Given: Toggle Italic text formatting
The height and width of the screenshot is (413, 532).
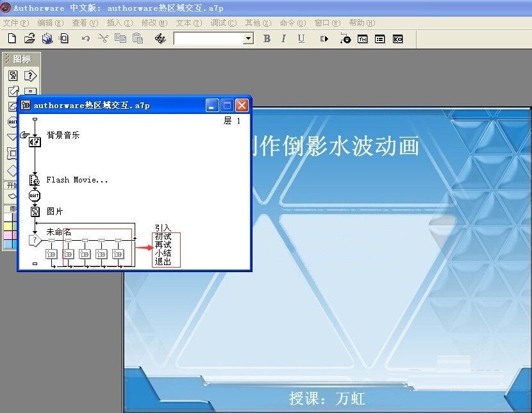Looking at the screenshot, I should pos(284,38).
